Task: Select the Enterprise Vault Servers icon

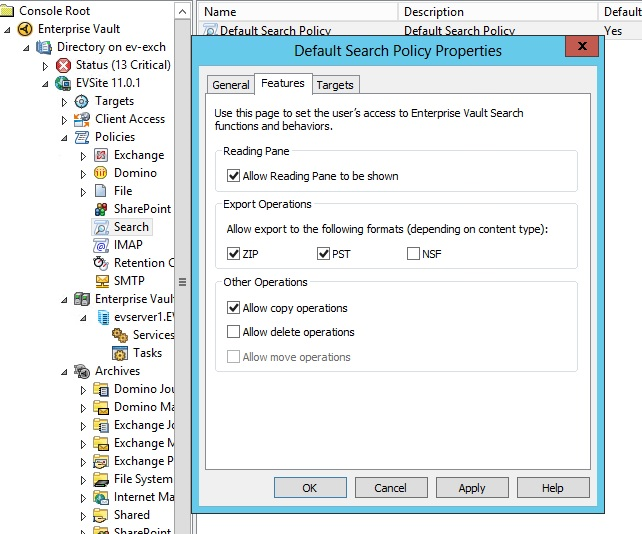Action: tap(81, 299)
